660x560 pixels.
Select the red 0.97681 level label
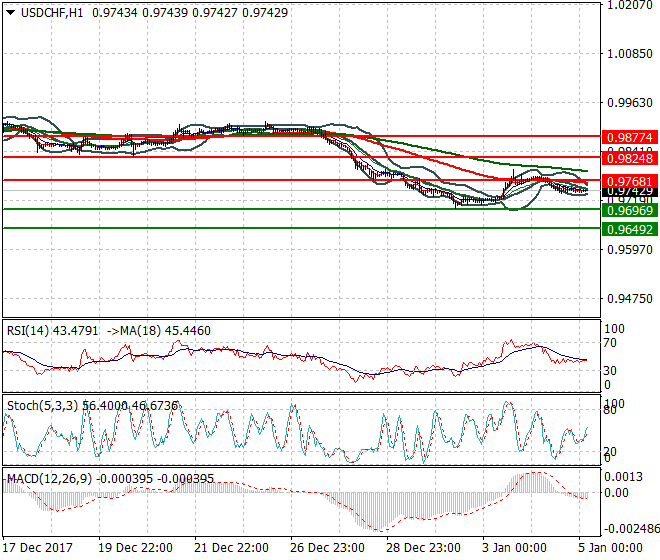[x=630, y=181]
